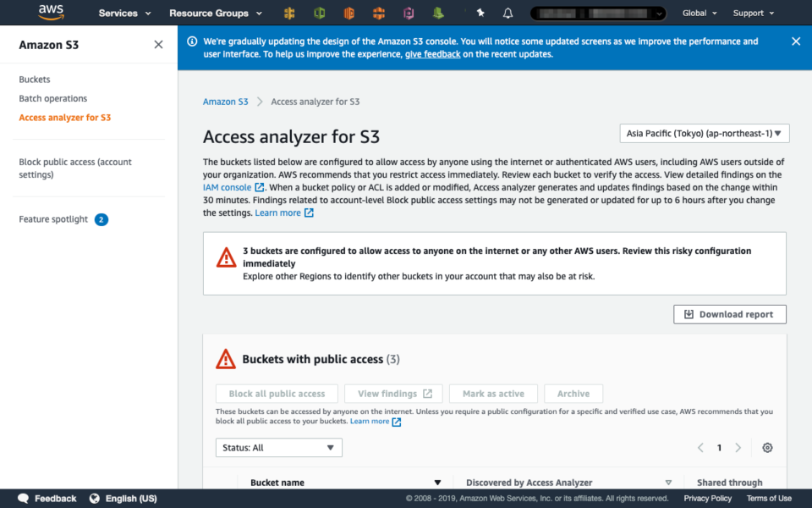The width and height of the screenshot is (812, 508).
Task: Sort by Discovered by Access Analyzer column
Action: pyautogui.click(x=667, y=482)
